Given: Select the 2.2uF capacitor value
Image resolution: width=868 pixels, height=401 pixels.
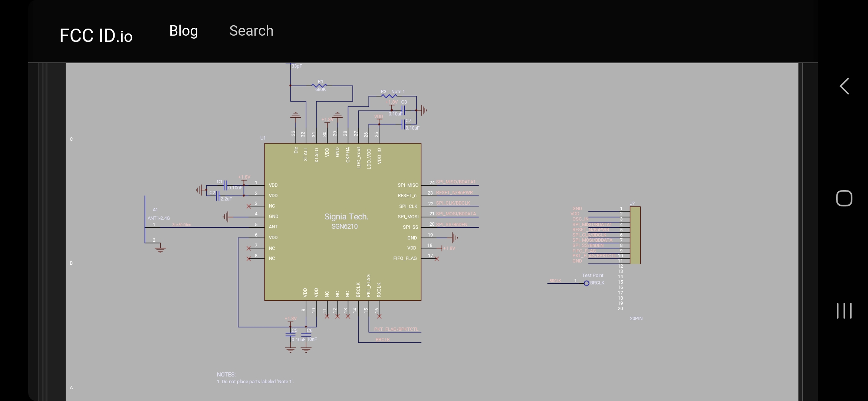Looking at the screenshot, I should (x=226, y=199).
